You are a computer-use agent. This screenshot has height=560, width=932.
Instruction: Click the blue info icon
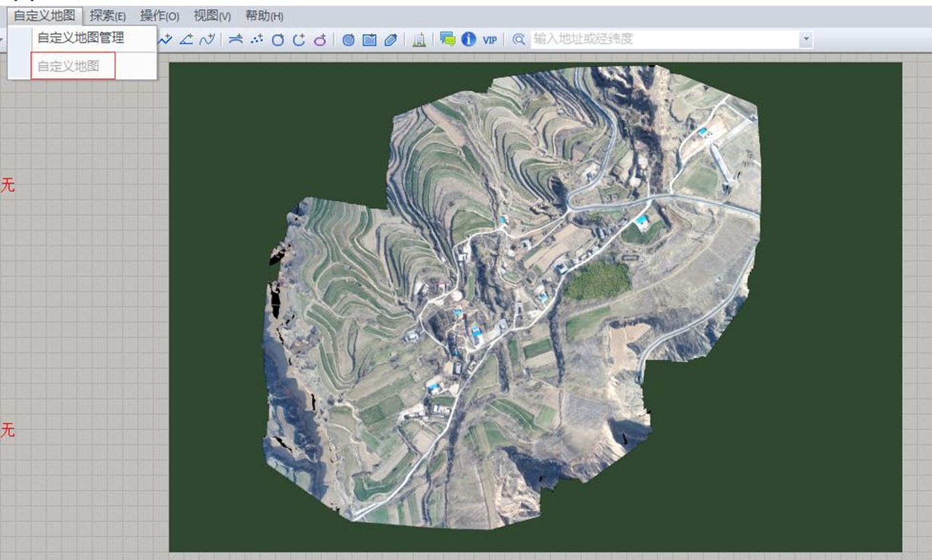[468, 39]
